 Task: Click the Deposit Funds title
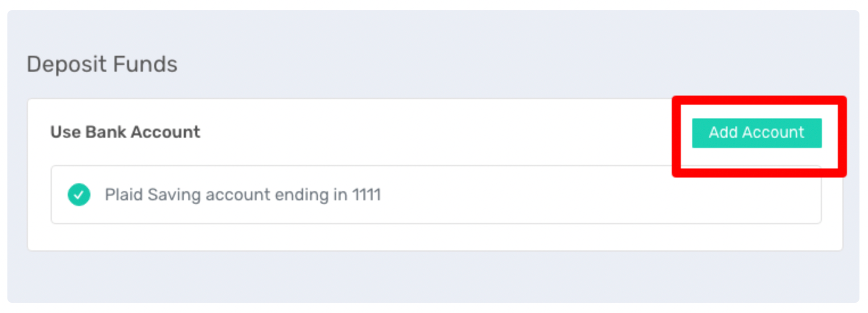coord(102,64)
